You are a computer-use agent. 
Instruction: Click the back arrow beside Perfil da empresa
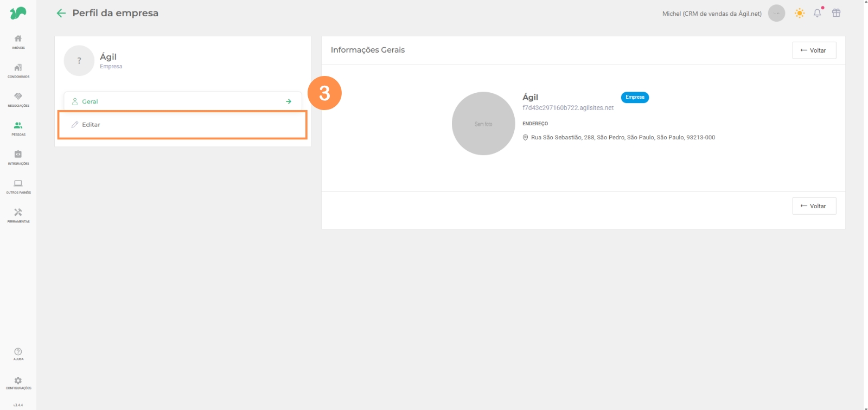pyautogui.click(x=61, y=13)
